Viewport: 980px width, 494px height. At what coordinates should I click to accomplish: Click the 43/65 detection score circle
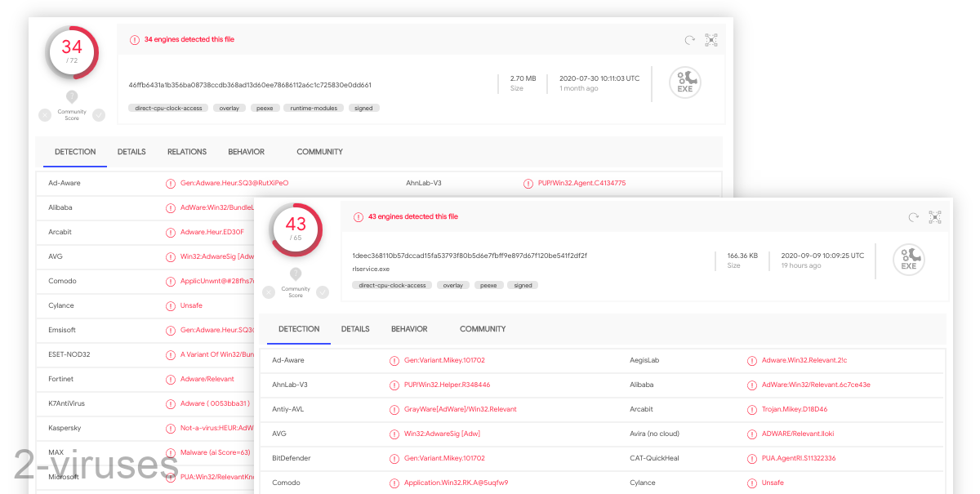pos(296,230)
